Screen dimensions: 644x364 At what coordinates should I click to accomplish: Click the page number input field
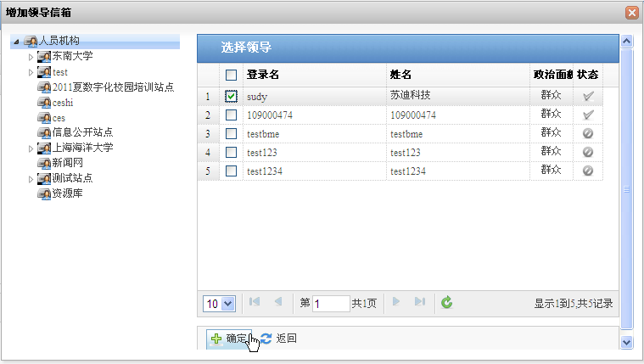click(331, 303)
